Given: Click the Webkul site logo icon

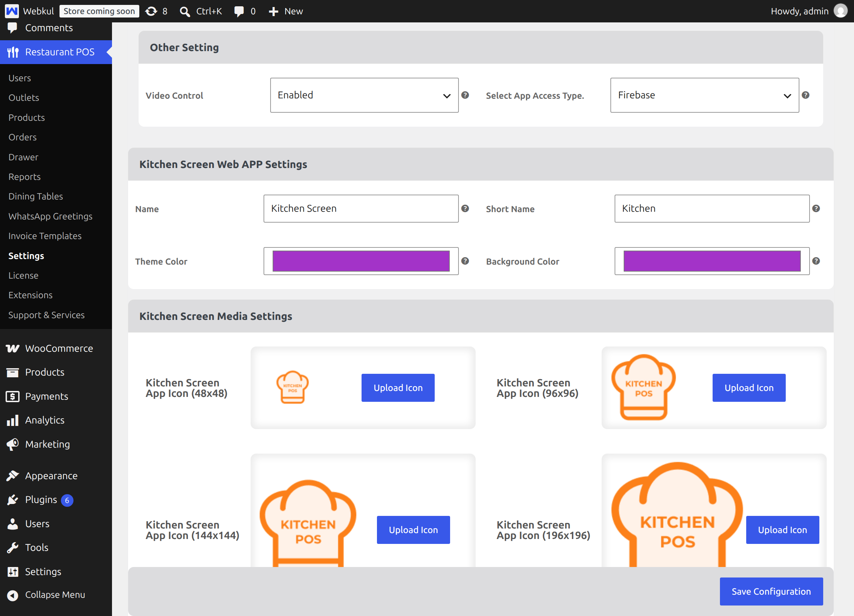Looking at the screenshot, I should [12, 11].
